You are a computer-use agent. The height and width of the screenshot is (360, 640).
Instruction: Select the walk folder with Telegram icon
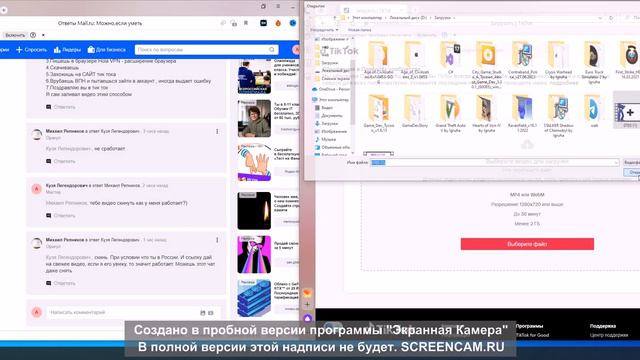594,111
